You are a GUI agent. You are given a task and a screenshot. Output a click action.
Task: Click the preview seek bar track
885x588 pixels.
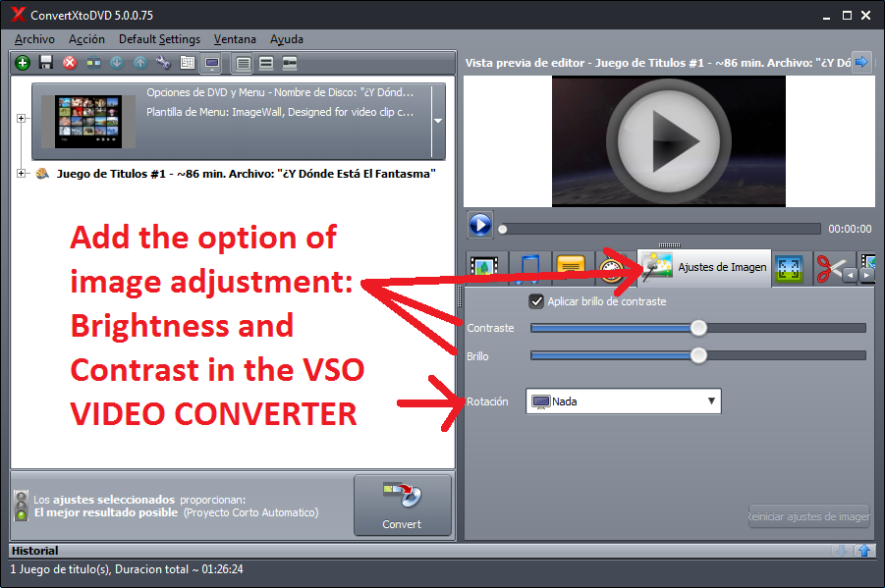click(660, 229)
